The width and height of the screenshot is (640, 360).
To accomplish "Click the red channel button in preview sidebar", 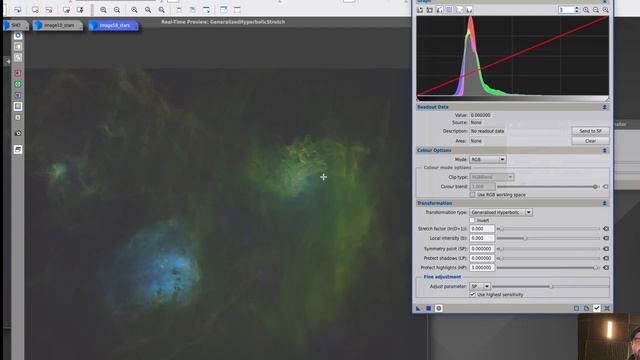I will pyautogui.click(x=18, y=73).
